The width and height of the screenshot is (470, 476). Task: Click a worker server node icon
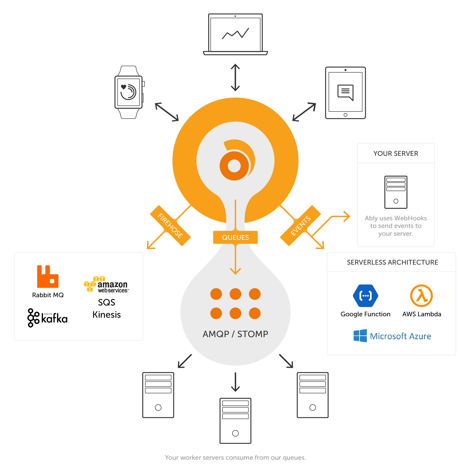(x=235, y=422)
